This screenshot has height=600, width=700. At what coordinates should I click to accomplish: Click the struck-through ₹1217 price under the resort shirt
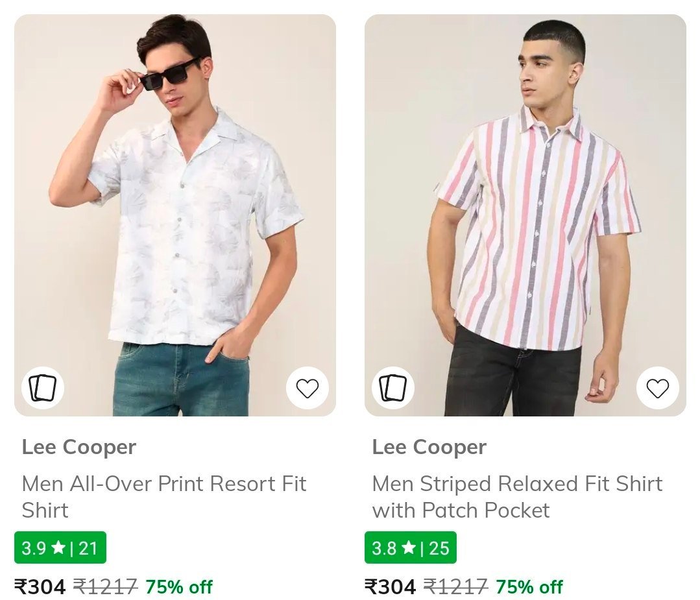pyautogui.click(x=105, y=587)
